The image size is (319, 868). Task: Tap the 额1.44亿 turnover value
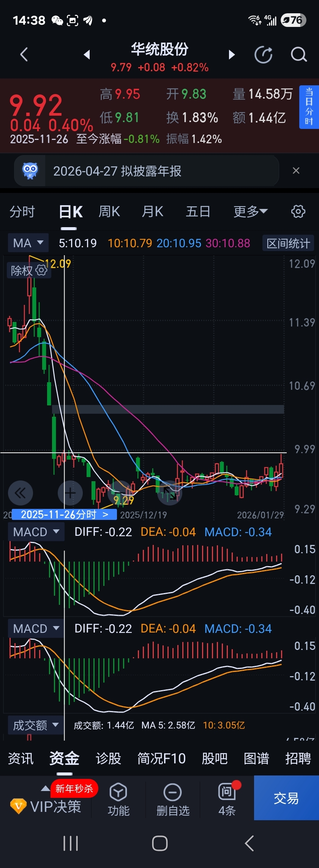point(259,118)
